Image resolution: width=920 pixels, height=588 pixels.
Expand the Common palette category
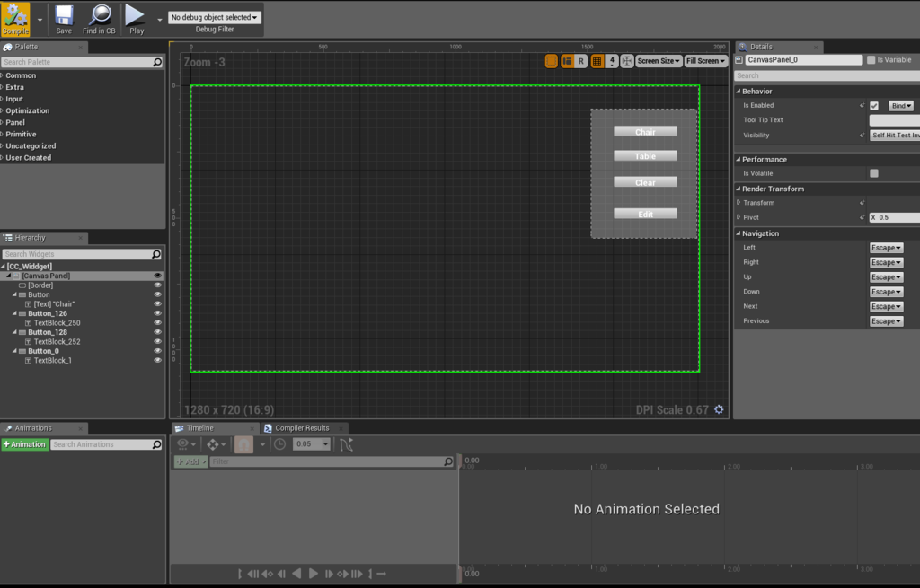coord(20,75)
